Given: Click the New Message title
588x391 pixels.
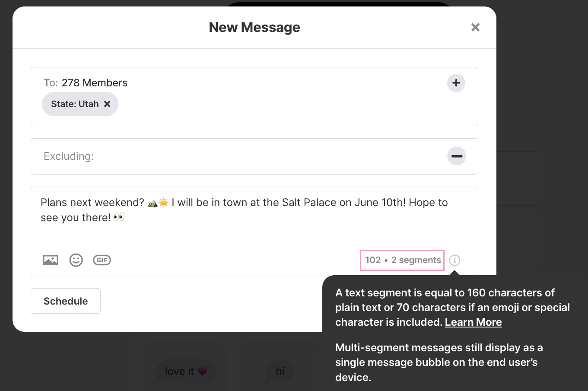Looking at the screenshot, I should (x=254, y=27).
